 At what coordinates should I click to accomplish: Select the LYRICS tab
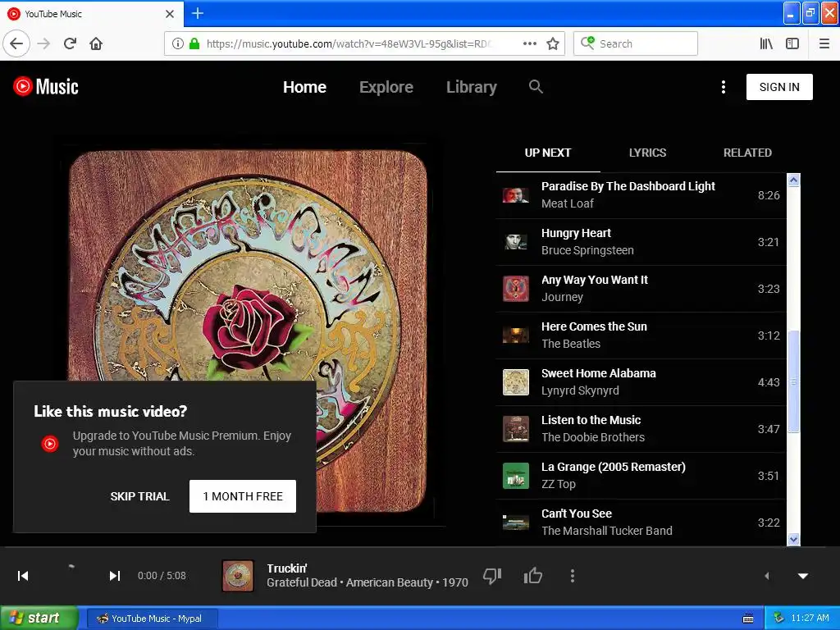(647, 153)
